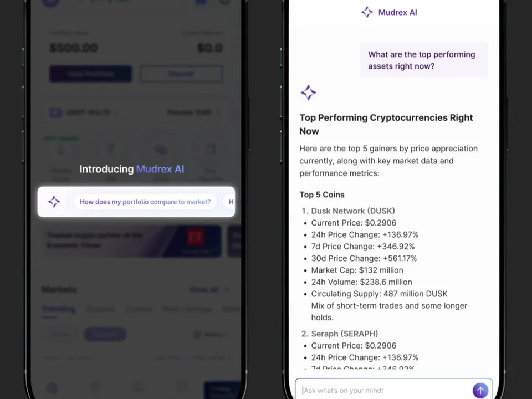Open the View all markets chevron

click(227, 290)
